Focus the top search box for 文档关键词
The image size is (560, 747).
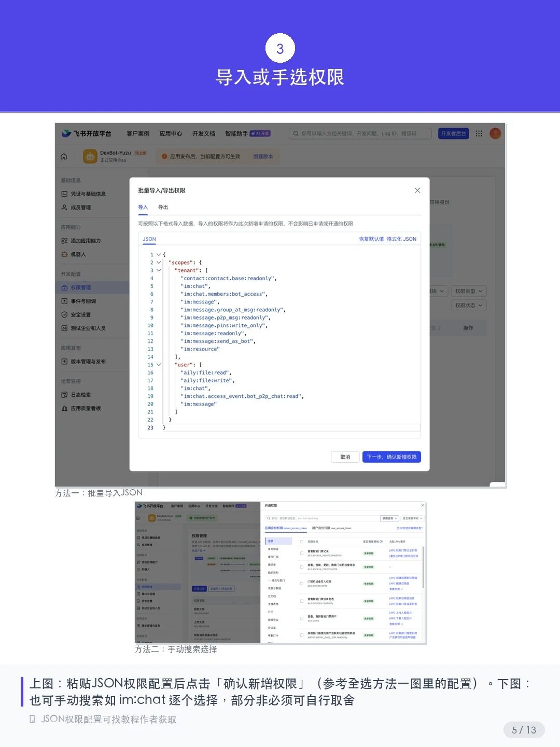[360, 133]
